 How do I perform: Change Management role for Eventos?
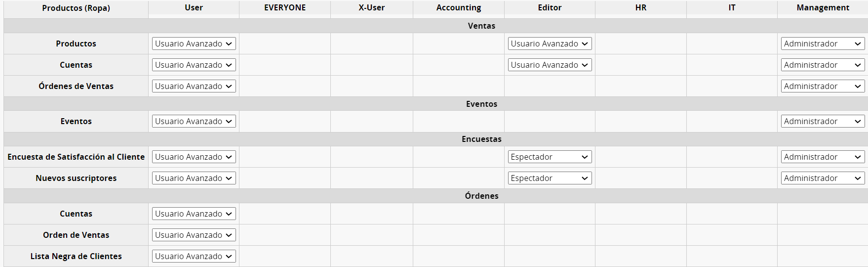(823, 121)
